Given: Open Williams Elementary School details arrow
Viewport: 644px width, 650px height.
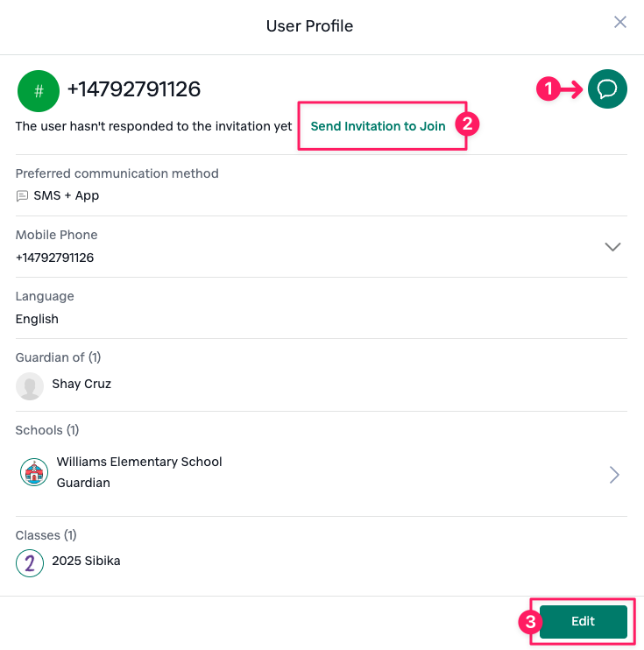Looking at the screenshot, I should [x=614, y=475].
